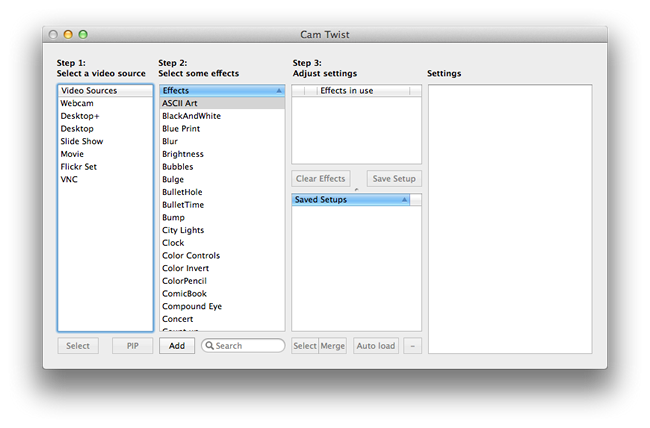The image size is (650, 428).
Task: Toggle sort arrow in Effects column header
Action: tap(279, 90)
